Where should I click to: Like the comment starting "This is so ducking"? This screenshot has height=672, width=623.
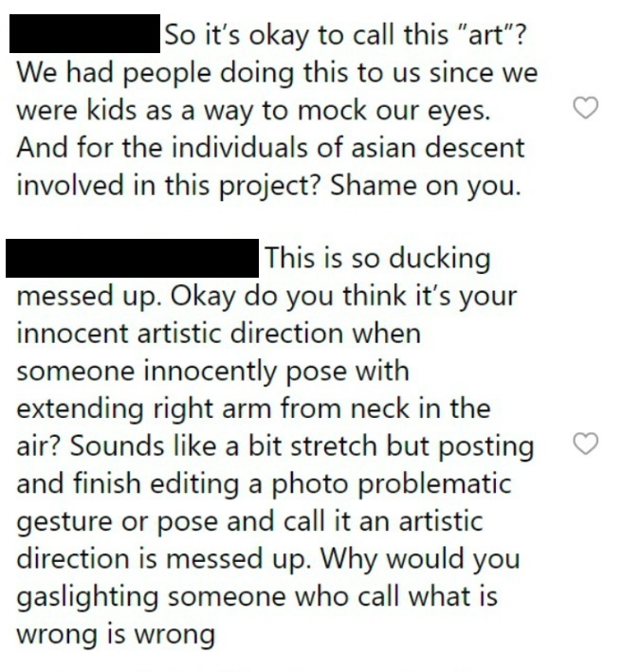[586, 444]
